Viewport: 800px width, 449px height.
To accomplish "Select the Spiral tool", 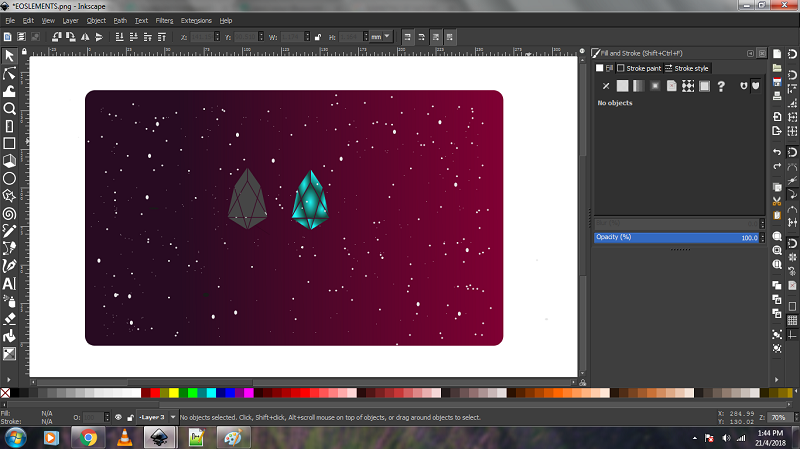I will [x=9, y=214].
